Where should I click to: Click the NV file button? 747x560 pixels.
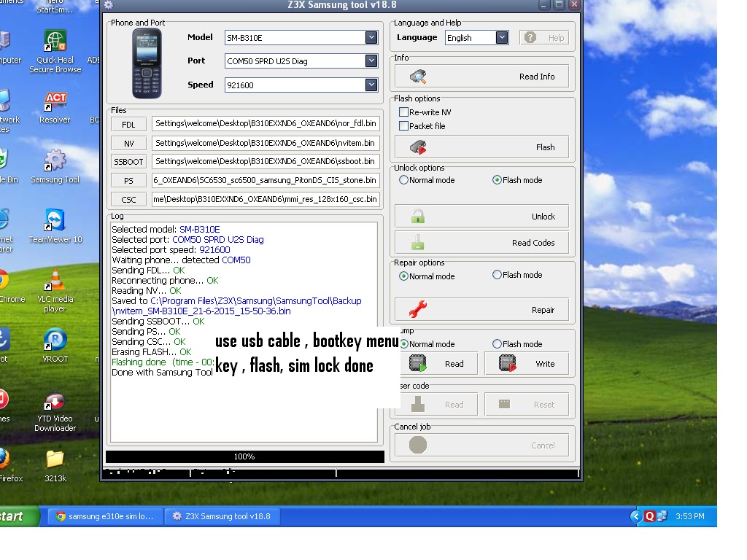(x=128, y=144)
